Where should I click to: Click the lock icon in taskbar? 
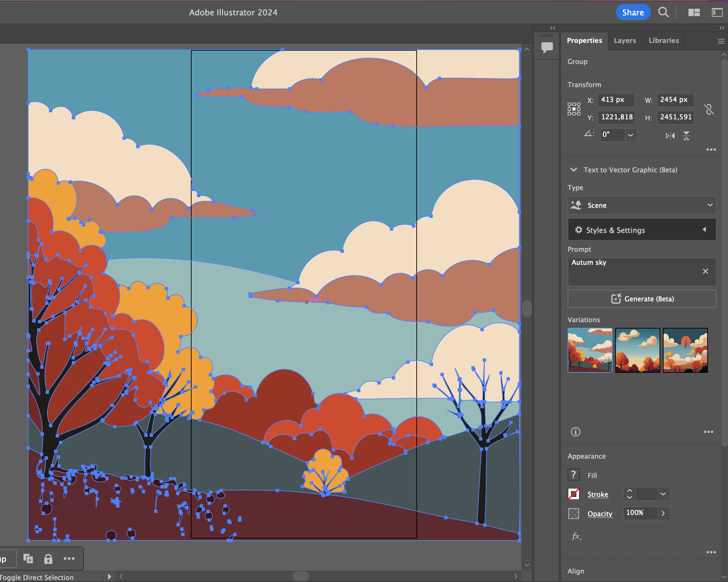[x=48, y=559]
